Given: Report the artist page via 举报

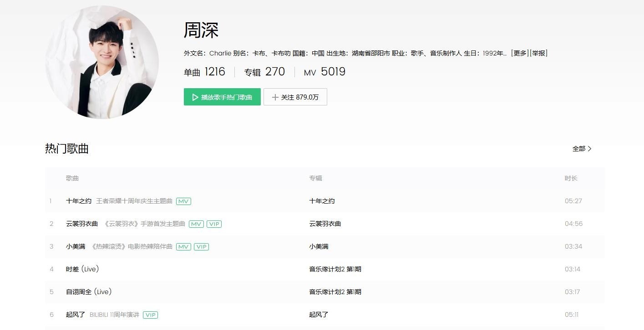Looking at the screenshot, I should point(538,53).
